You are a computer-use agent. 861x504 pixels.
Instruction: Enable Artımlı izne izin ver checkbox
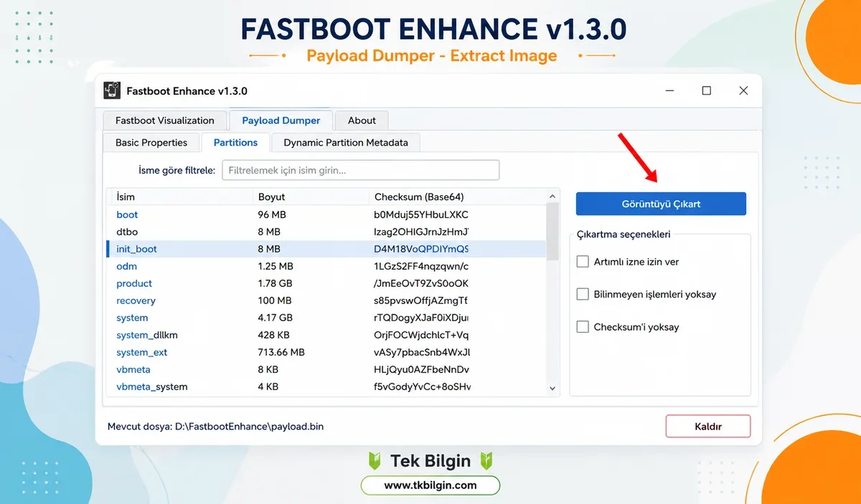coord(583,262)
